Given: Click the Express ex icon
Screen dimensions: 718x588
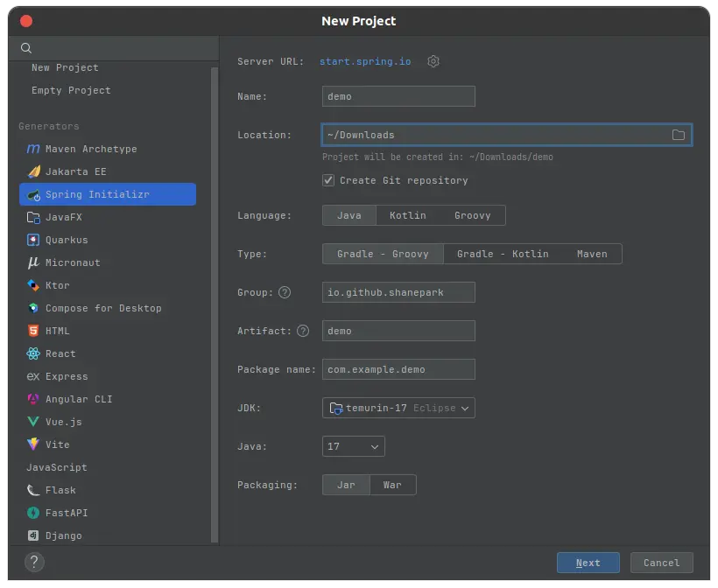Looking at the screenshot, I should coord(33,376).
